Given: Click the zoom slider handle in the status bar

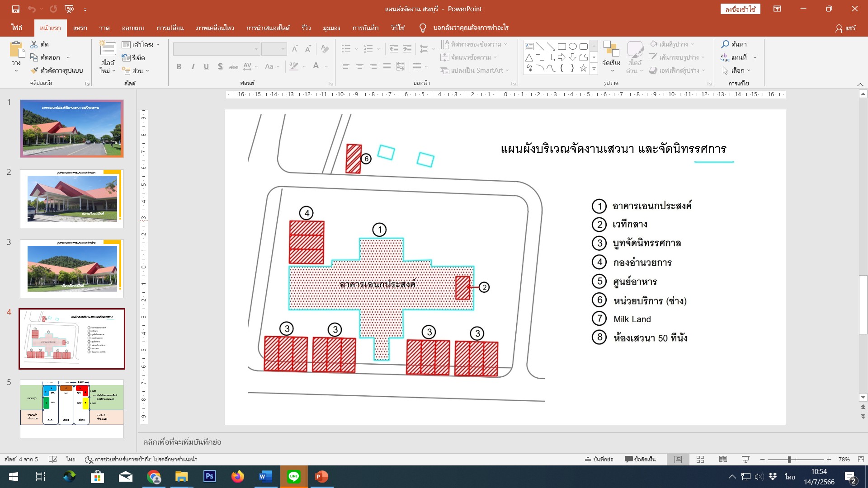Looking at the screenshot, I should (x=789, y=460).
